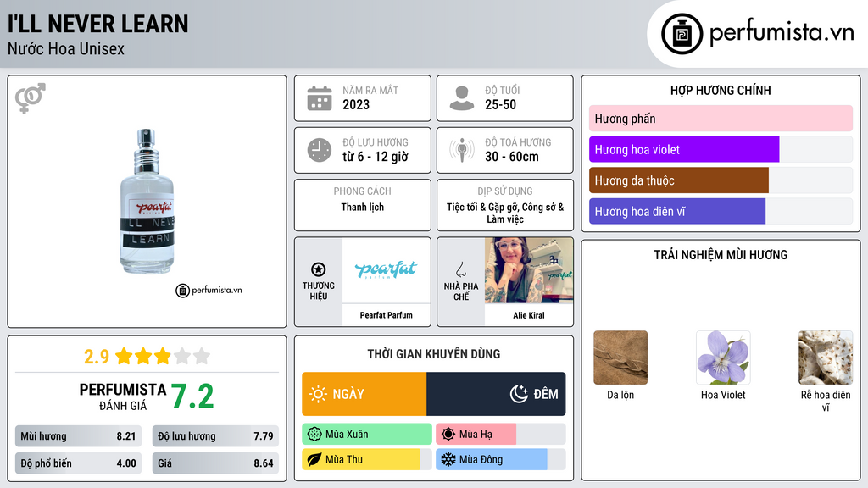Click the snowflake icon for Mùa Đông
This screenshot has height=488, width=868.
[x=448, y=460]
